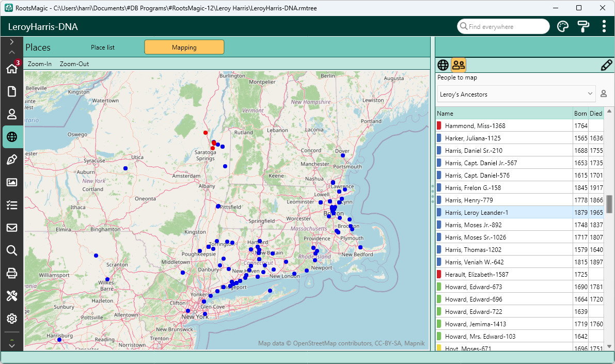Image resolution: width=615 pixels, height=364 pixels.
Task: Open the color theme palette icon
Action: coord(563,27)
